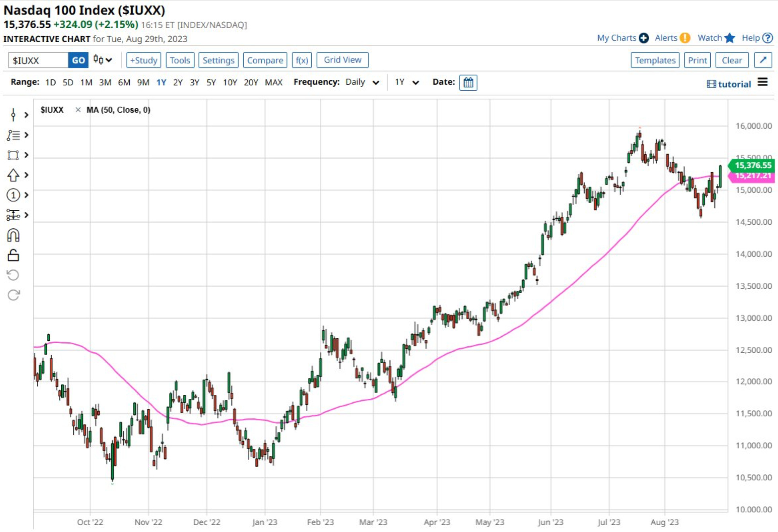Click the Compare button
Image resolution: width=778 pixels, height=532 pixels.
pos(265,60)
